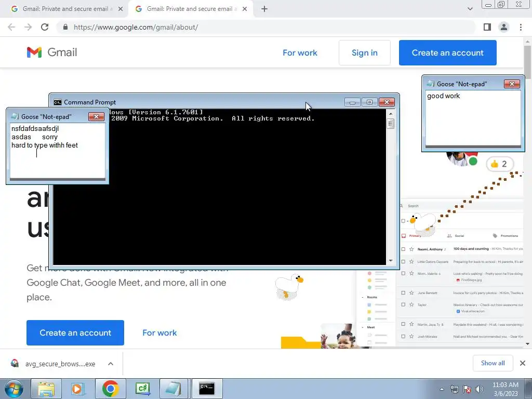Check the Mom, Valerie email checkbox
This screenshot has height=399, width=532.
pyautogui.click(x=403, y=273)
